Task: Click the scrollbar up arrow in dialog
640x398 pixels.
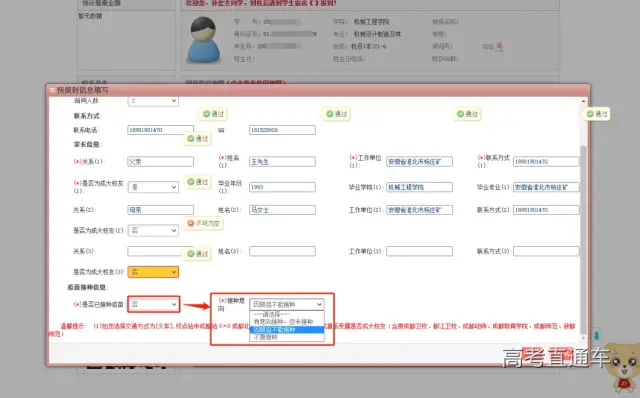Action: point(583,101)
